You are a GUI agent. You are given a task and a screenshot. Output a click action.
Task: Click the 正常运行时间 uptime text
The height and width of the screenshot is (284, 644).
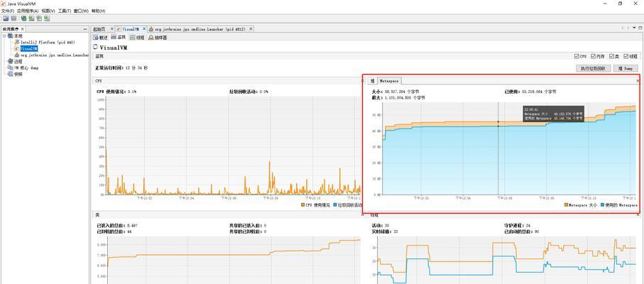[121, 67]
